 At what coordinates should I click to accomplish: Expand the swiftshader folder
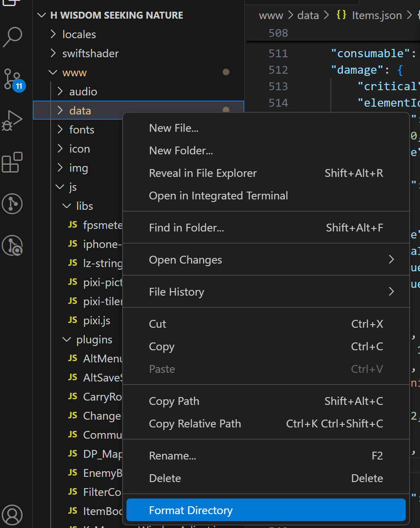[53, 53]
